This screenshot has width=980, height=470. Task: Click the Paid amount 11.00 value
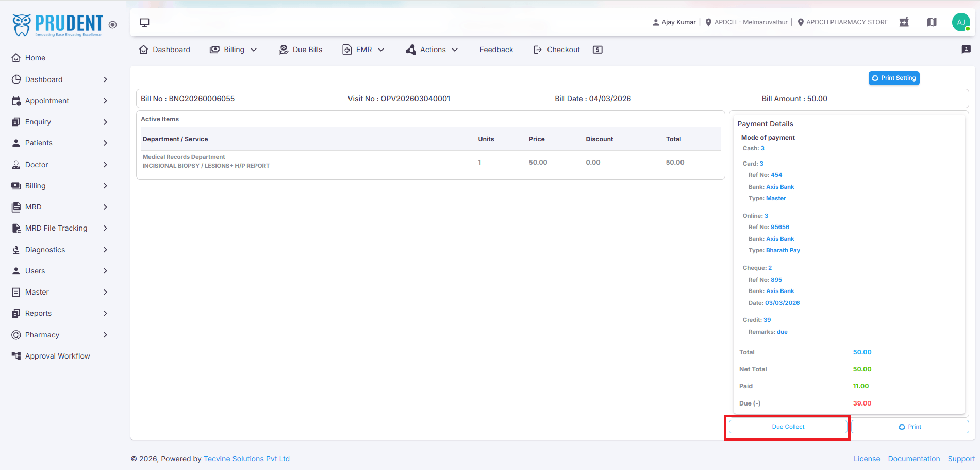(861, 386)
